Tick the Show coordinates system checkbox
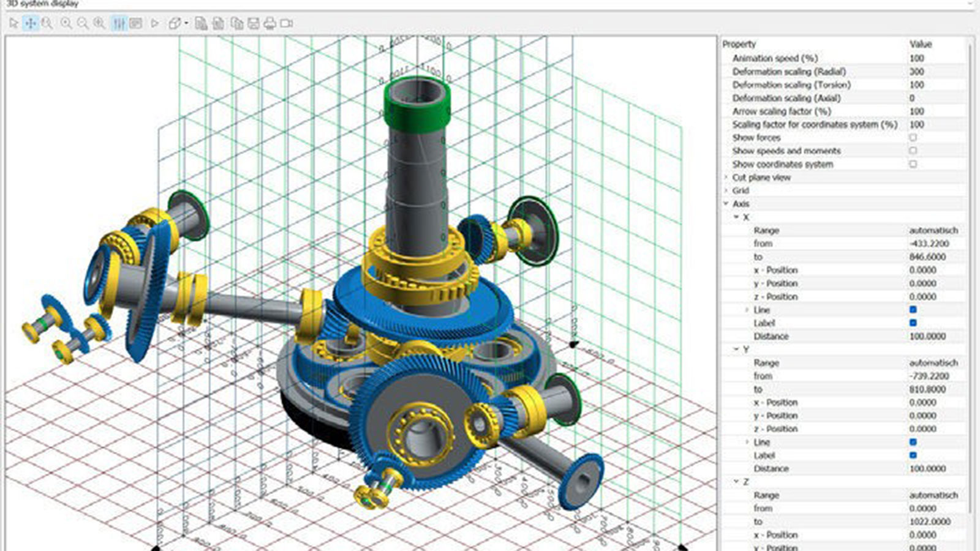Viewport: 980px width, 551px height. [913, 164]
